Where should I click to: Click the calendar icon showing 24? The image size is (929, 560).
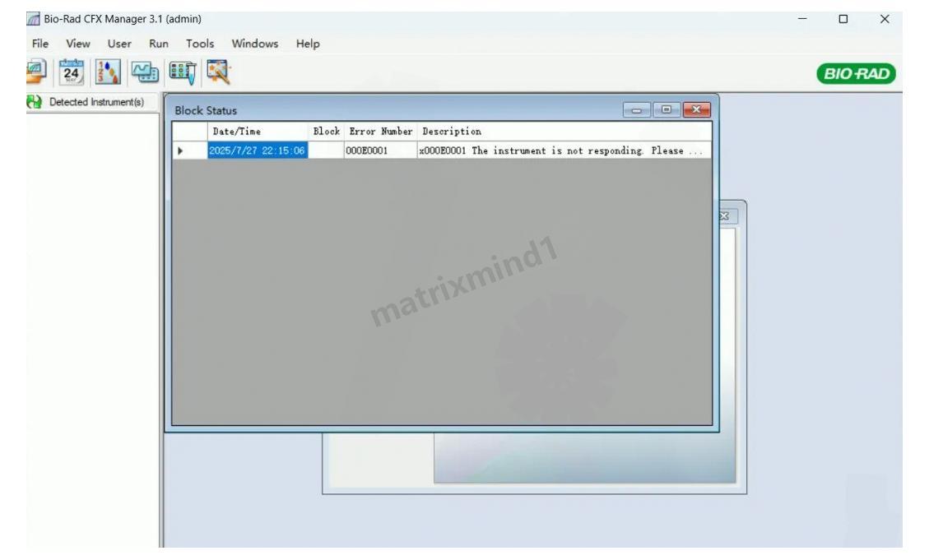71,72
